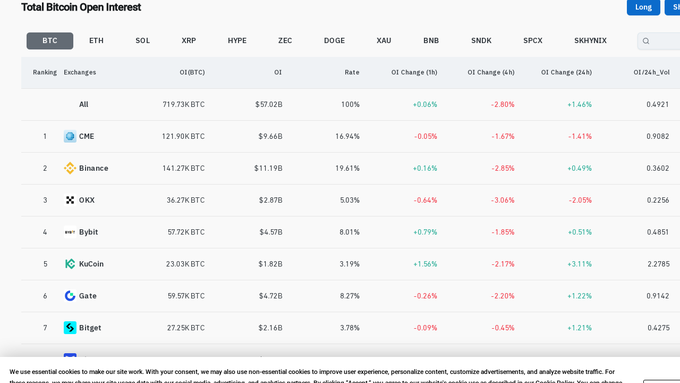Click the CME exchange logo icon
Viewport: 680px width, 383px height.
point(70,136)
